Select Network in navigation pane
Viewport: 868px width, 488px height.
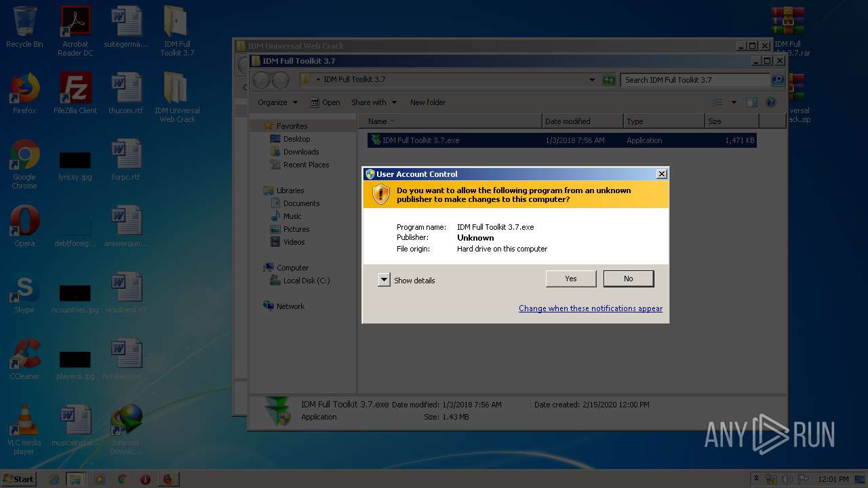(290, 306)
